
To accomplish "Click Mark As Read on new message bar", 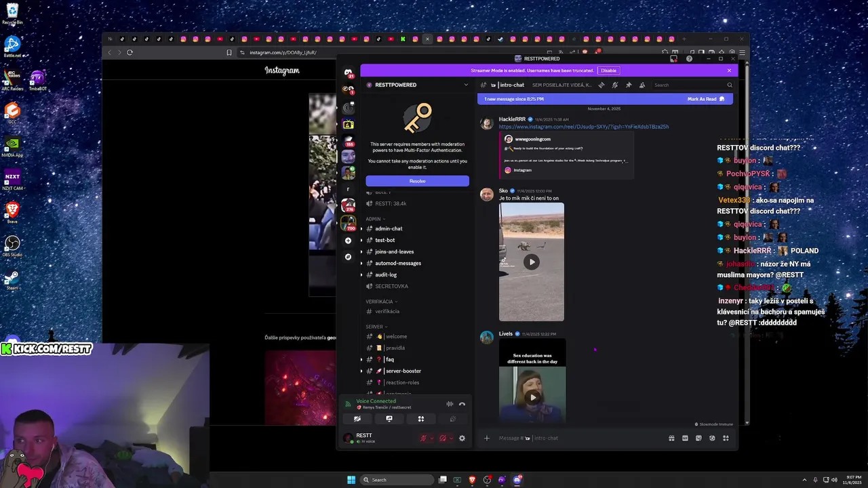I will 705,99.
